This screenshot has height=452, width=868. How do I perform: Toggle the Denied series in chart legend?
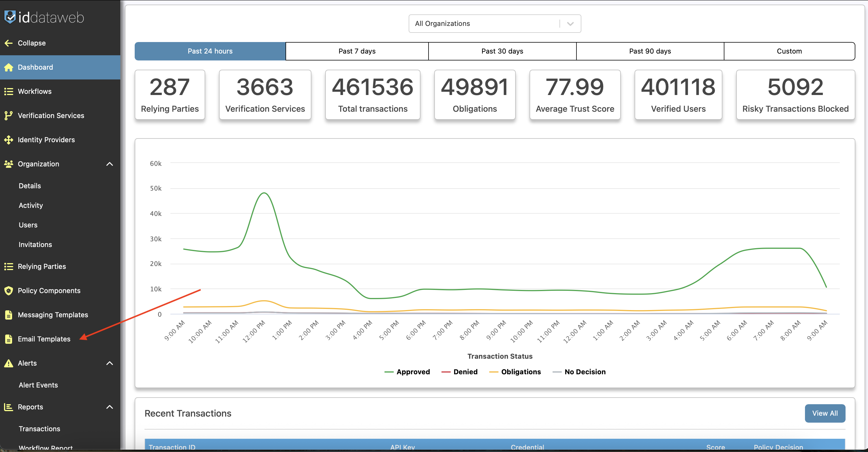(x=465, y=372)
